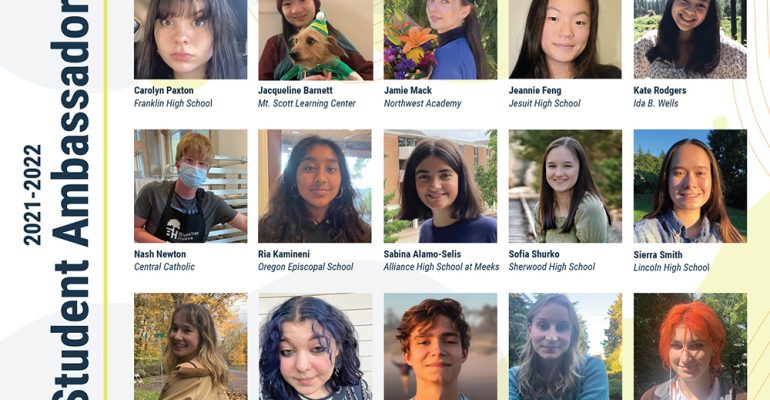Screen dimensions: 770x400
Task: Select Jacqueline Barnett's photo with dog
Action: [315, 39]
